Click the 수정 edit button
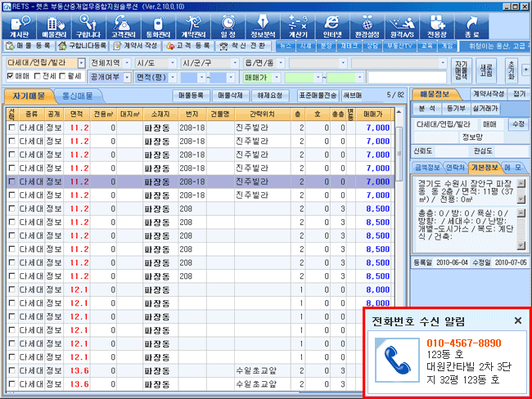The width and height of the screenshot is (532, 399). pyautogui.click(x=518, y=124)
